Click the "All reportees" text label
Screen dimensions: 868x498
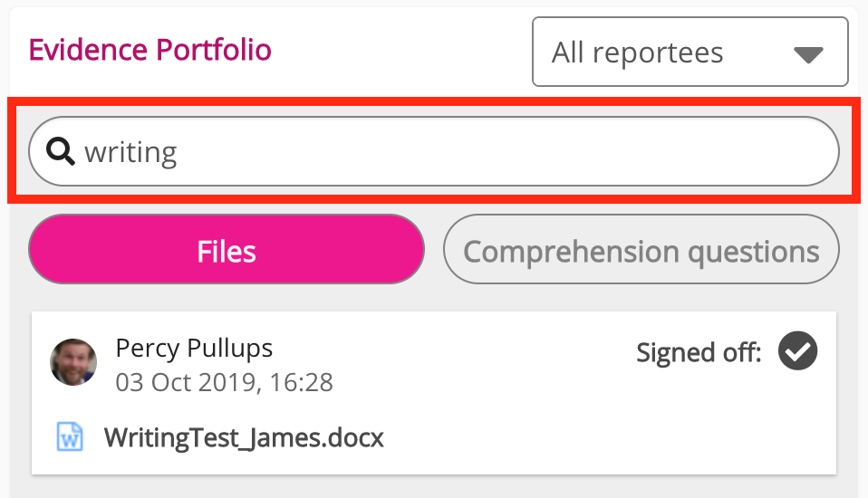click(637, 53)
